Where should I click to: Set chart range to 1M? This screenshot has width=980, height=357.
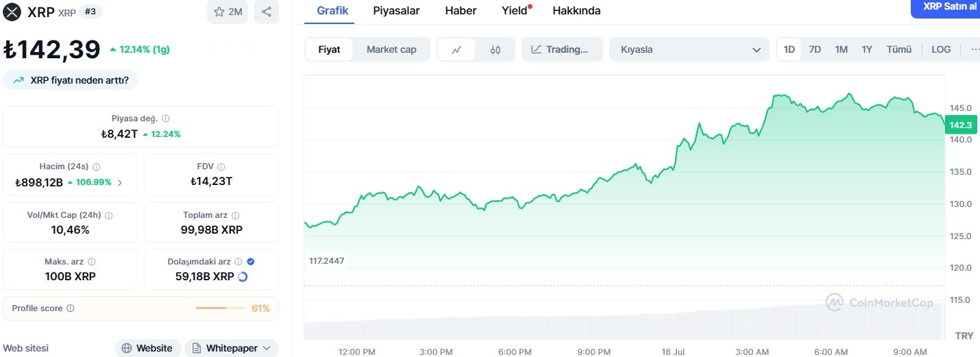pos(841,49)
